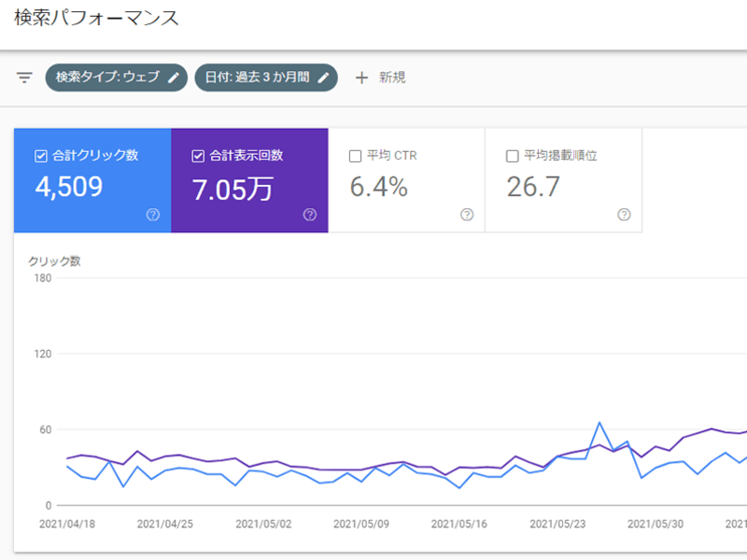Open help icon on 合計クリック数 card
Viewport: 747px width, 560px height.
click(x=153, y=215)
